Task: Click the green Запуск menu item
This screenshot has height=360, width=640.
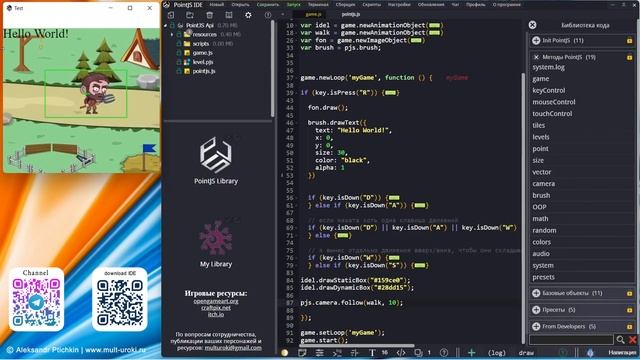Action: pos(293,4)
